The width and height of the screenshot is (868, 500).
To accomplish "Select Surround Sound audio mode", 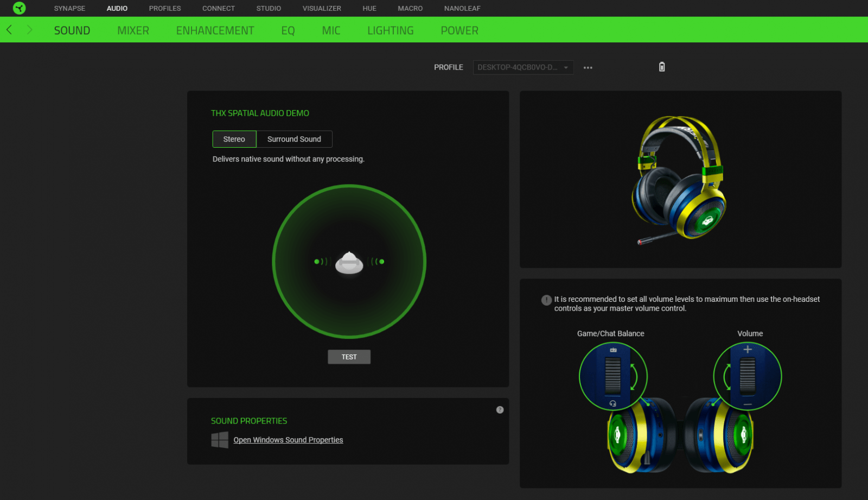I will point(294,139).
